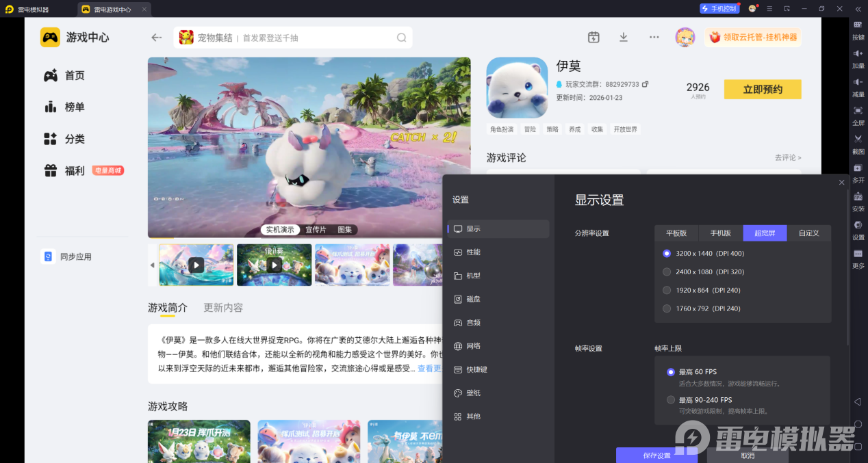Click the user avatar icon in title bar

752,9
